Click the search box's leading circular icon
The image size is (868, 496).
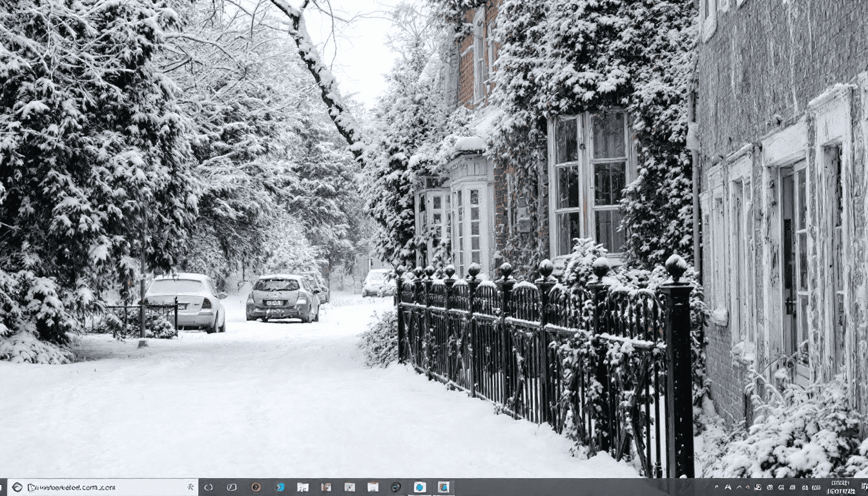point(17,487)
